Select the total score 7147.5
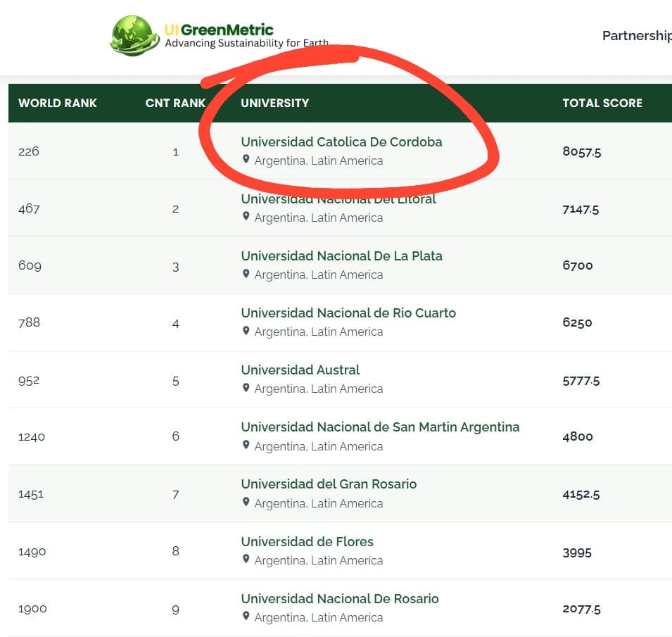Viewport: 672px width, 637px height. [581, 209]
